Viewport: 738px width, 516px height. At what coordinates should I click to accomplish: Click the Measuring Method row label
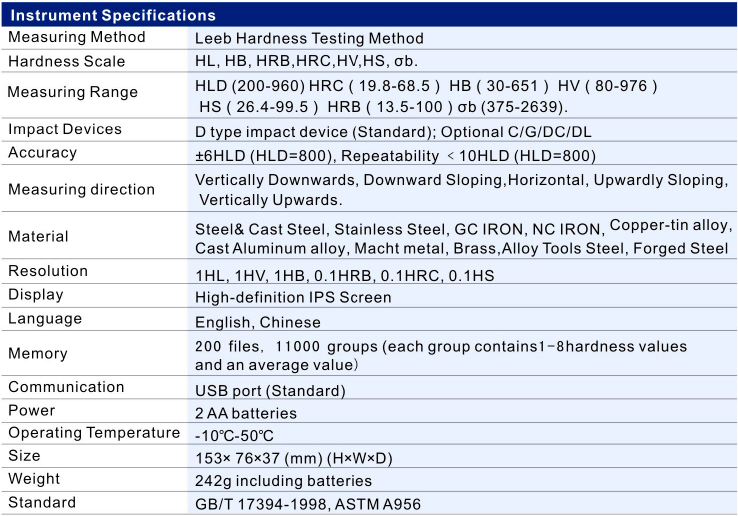[77, 37]
